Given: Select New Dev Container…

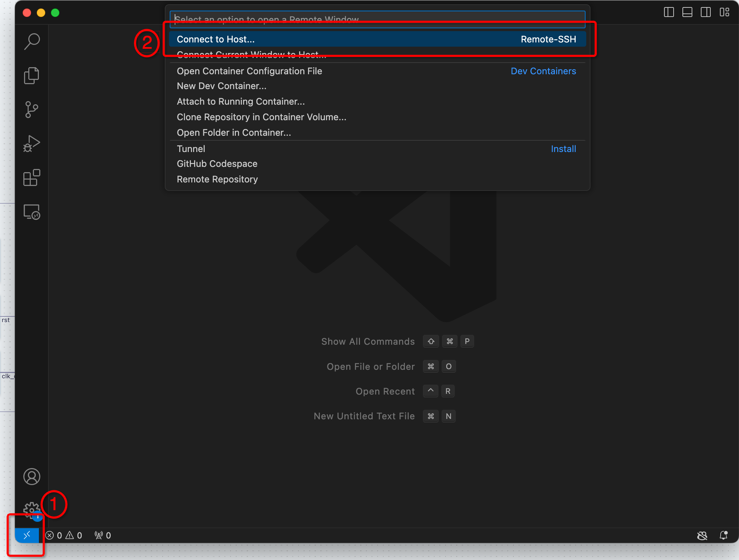Looking at the screenshot, I should pos(377,86).
